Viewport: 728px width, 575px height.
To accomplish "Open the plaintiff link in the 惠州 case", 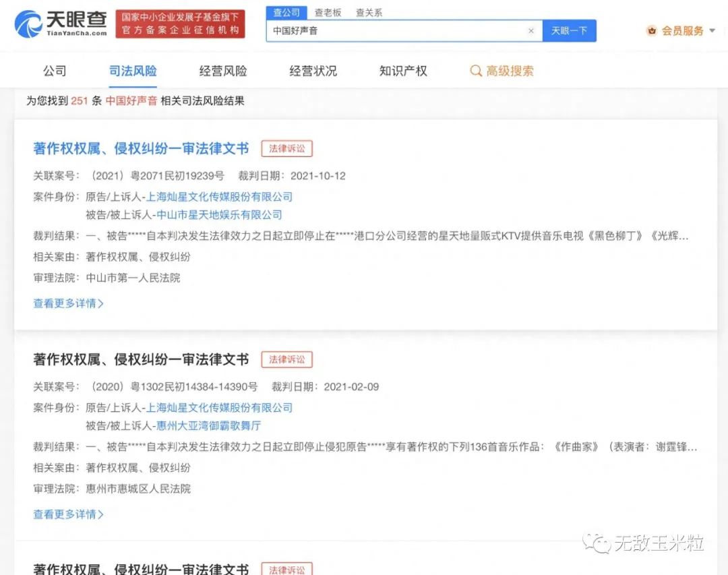I will click(x=219, y=408).
